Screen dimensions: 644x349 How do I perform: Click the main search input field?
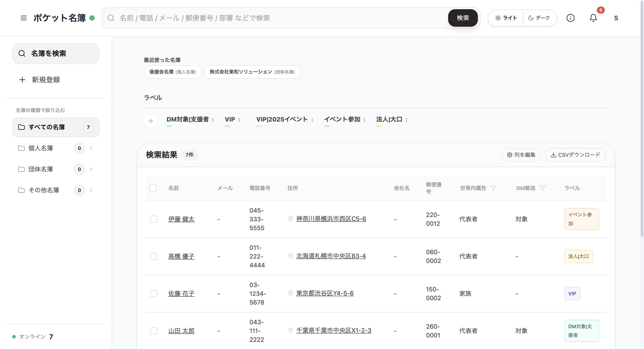pyautogui.click(x=275, y=18)
